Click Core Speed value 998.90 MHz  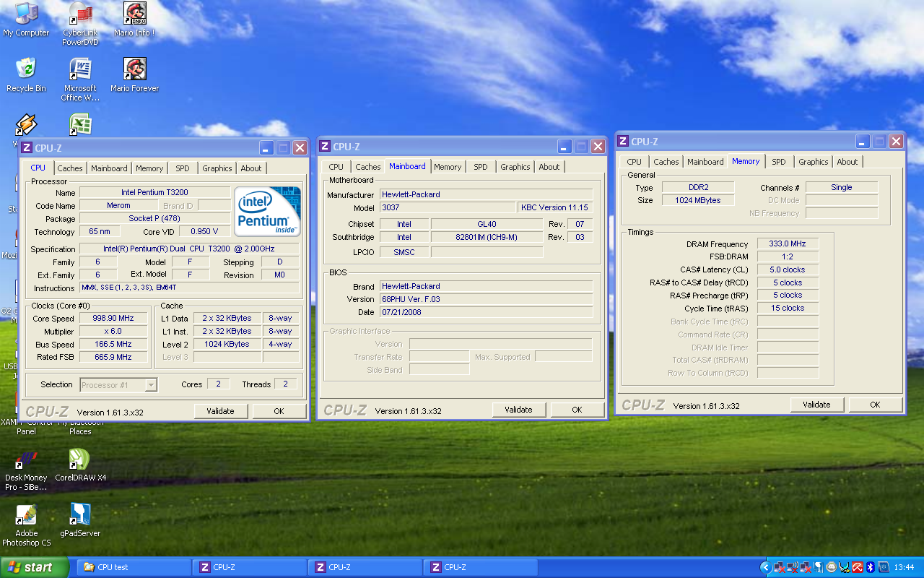point(113,319)
